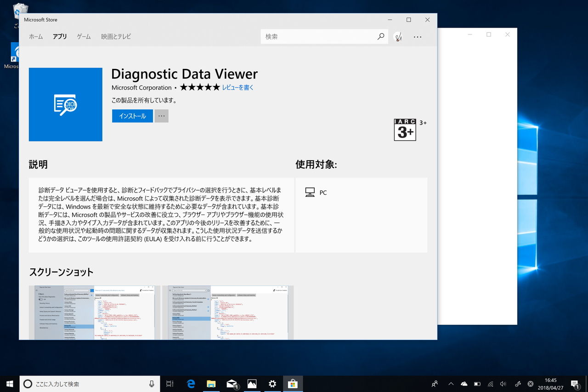Open the Settings gear in the taskbar
The height and width of the screenshot is (392, 588).
tap(272, 384)
